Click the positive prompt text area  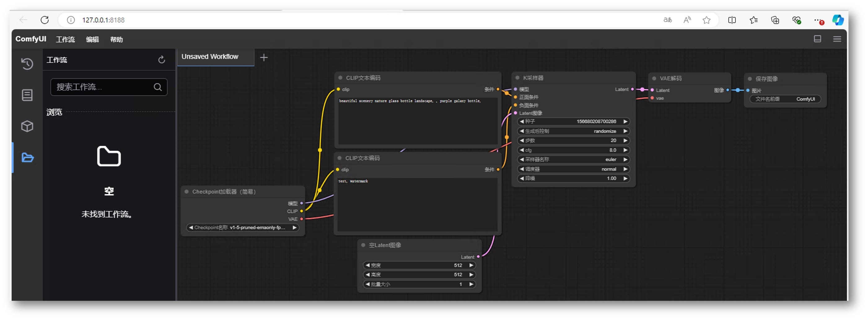pos(418,121)
